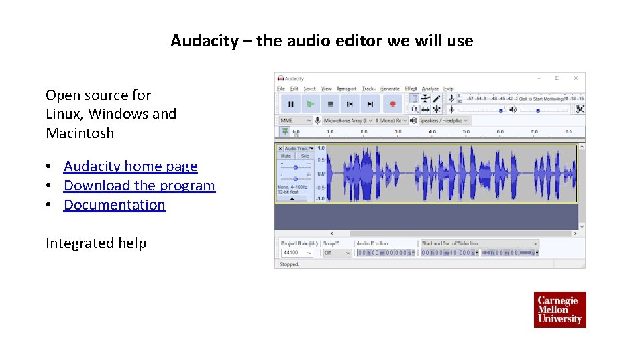Click the selection start time field

(x=449, y=253)
